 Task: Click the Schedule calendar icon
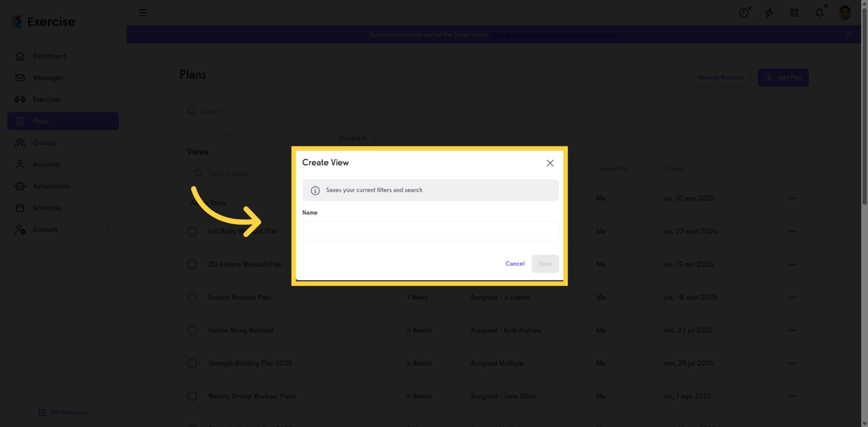[x=20, y=208]
